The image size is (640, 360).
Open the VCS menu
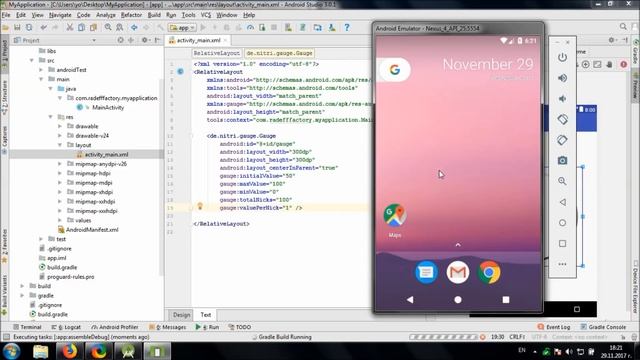[x=206, y=15]
